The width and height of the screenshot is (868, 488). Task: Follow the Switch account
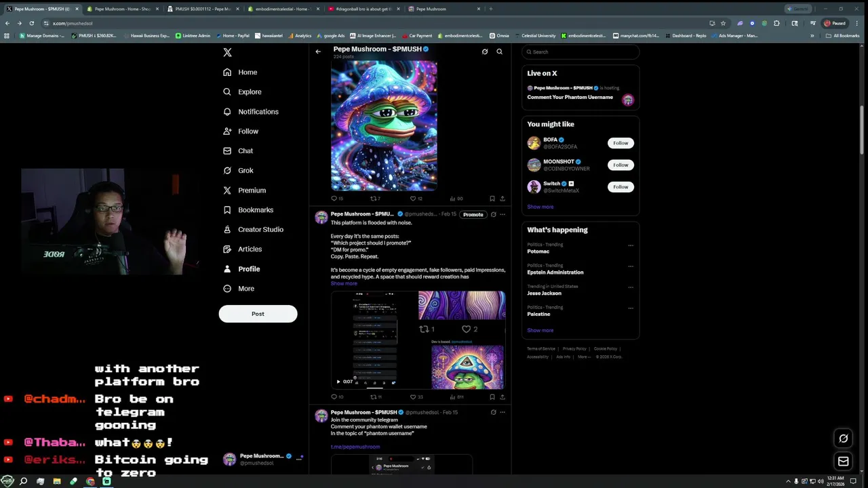pyautogui.click(x=620, y=186)
